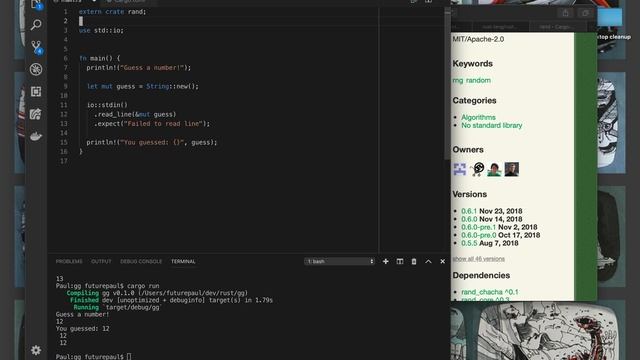Open version 0.5.5 link

(x=469, y=243)
